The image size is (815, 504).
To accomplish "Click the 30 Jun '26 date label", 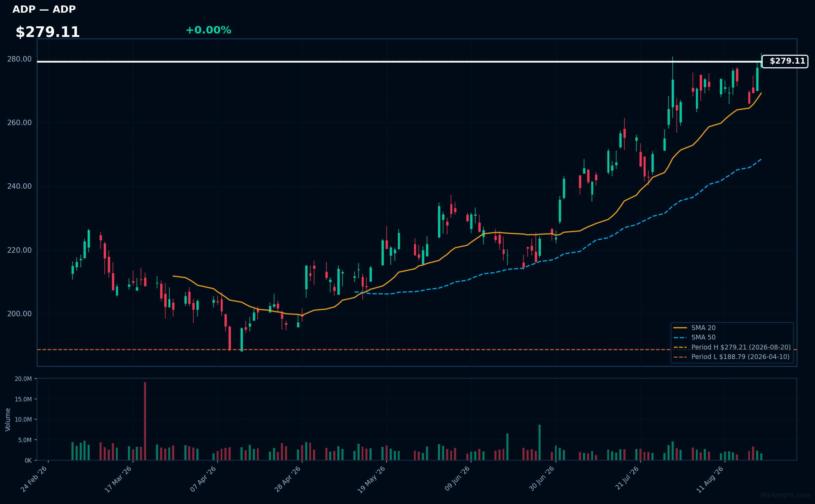I will pyautogui.click(x=541, y=479).
